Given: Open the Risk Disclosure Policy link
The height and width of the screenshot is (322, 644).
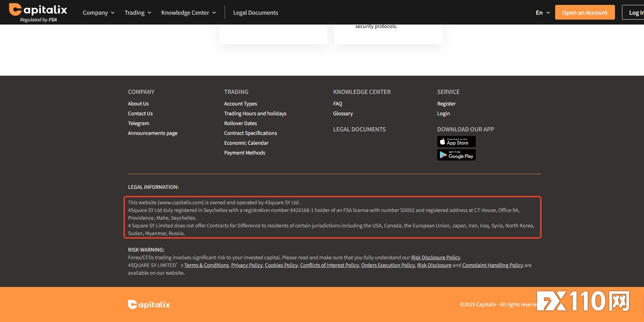Looking at the screenshot, I should pyautogui.click(x=436, y=258).
